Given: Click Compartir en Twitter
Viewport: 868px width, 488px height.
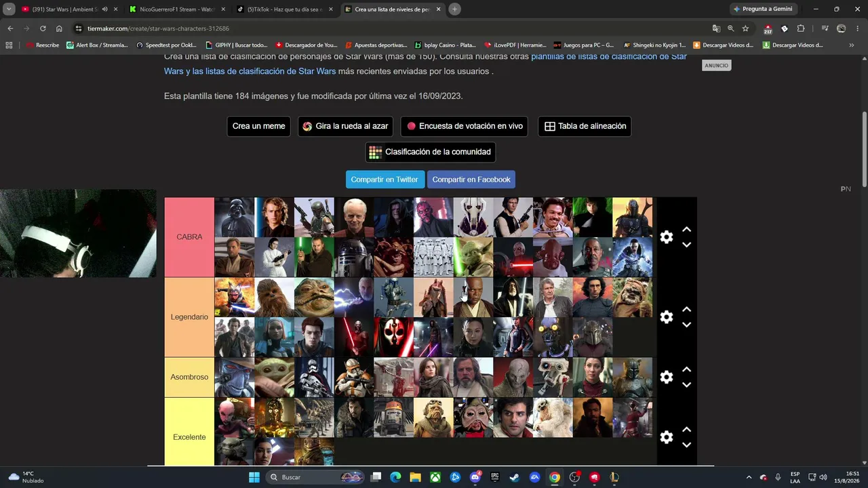Looking at the screenshot, I should [x=385, y=180].
